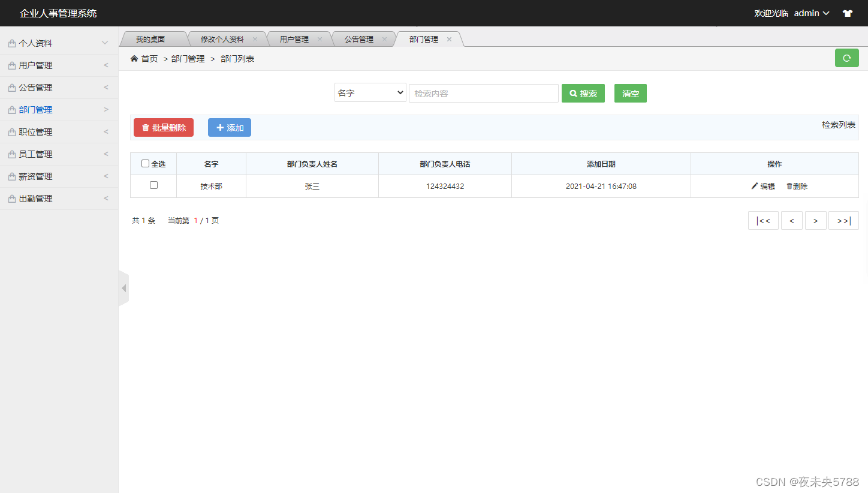Click the bag icon beside 用户管理
This screenshot has height=493, width=868.
pyautogui.click(x=12, y=65)
